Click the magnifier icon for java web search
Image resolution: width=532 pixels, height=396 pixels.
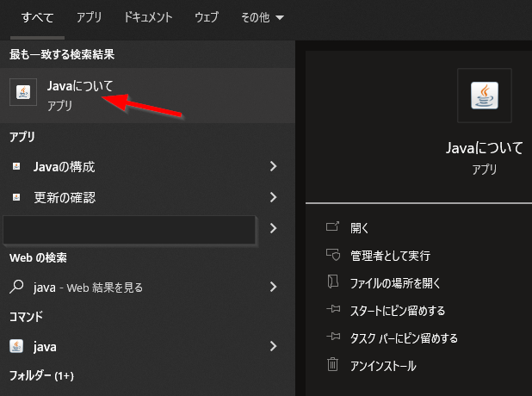pos(16,287)
